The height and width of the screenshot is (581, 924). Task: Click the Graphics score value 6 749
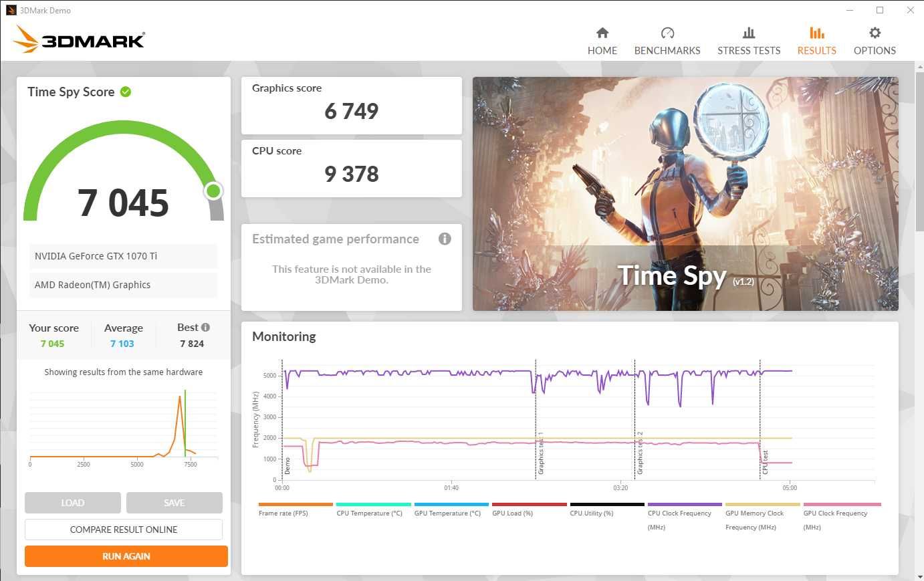[352, 111]
